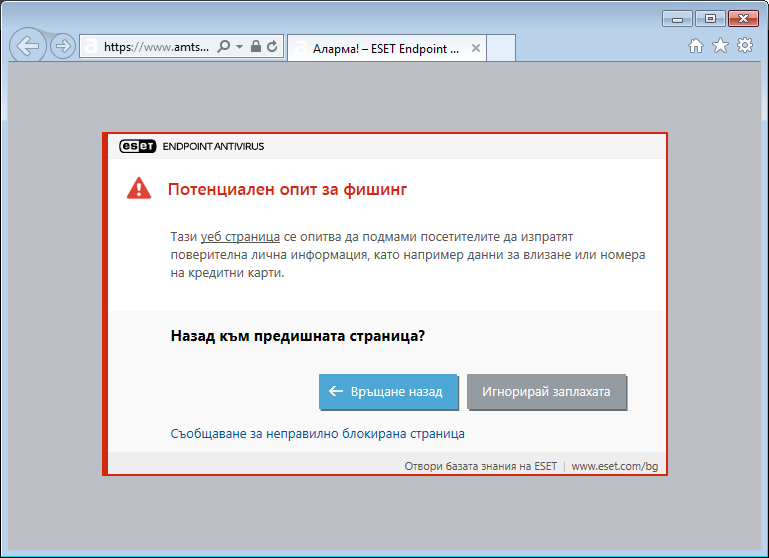Open a new blank tab
Viewport: 769px width, 558px height.
click(501, 48)
